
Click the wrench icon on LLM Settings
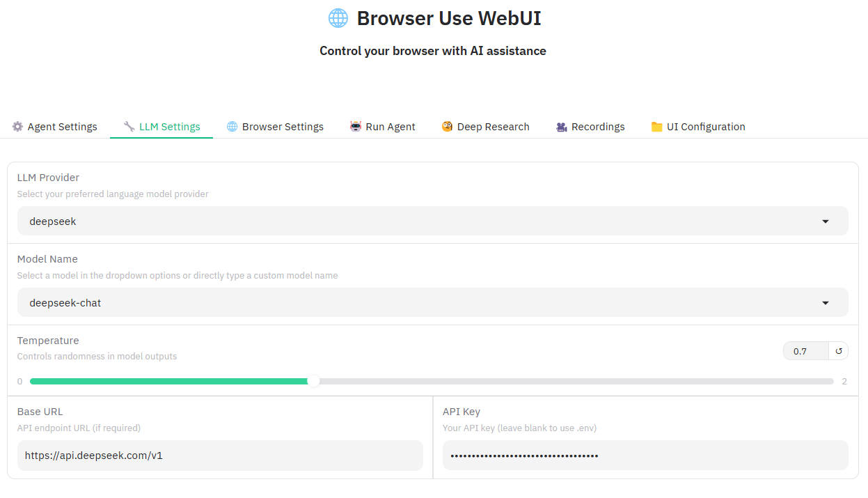(x=129, y=127)
